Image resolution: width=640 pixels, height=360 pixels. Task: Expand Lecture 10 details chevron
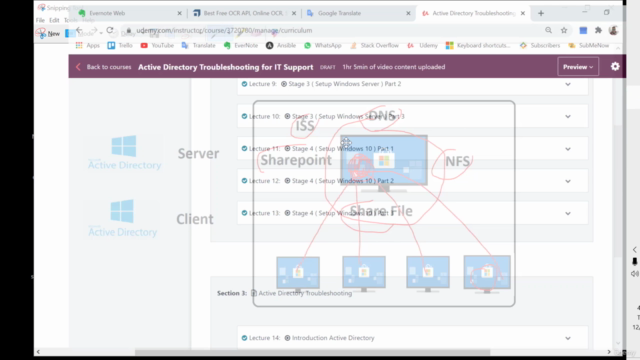(568, 116)
